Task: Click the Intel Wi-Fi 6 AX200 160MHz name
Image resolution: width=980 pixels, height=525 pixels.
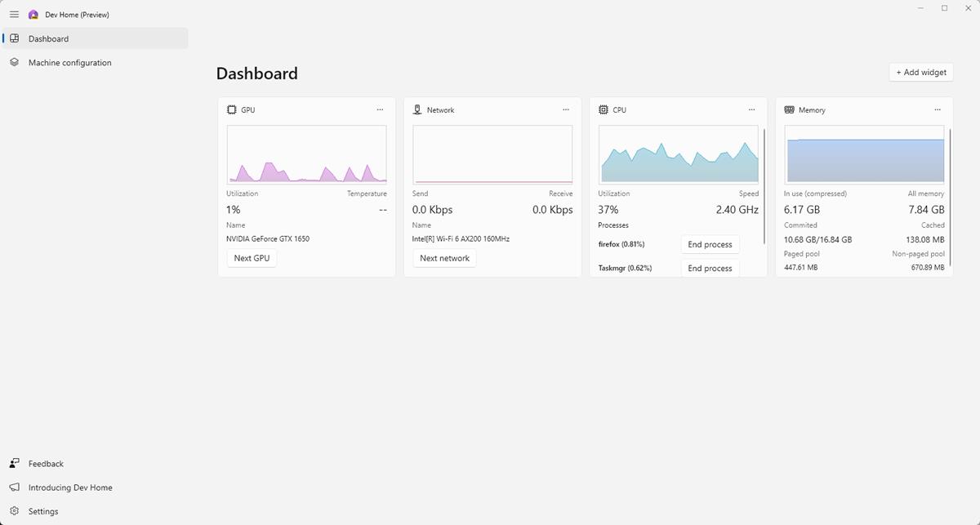Action: click(x=461, y=239)
